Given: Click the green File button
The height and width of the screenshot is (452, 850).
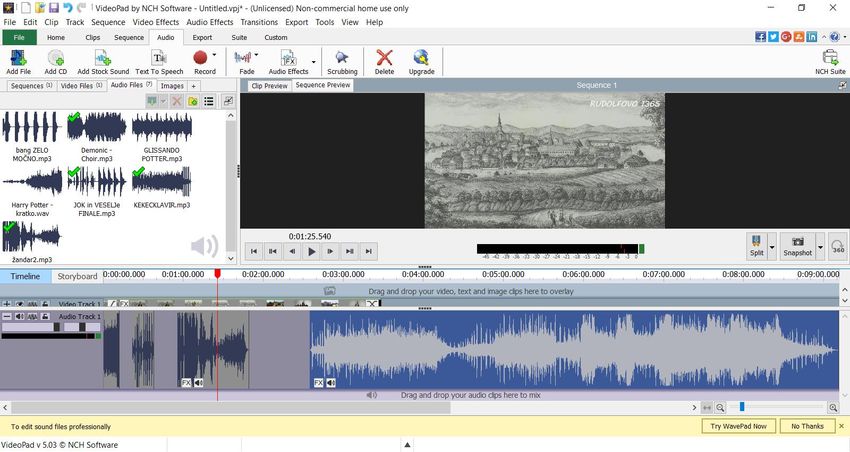Looking at the screenshot, I should (x=19, y=37).
